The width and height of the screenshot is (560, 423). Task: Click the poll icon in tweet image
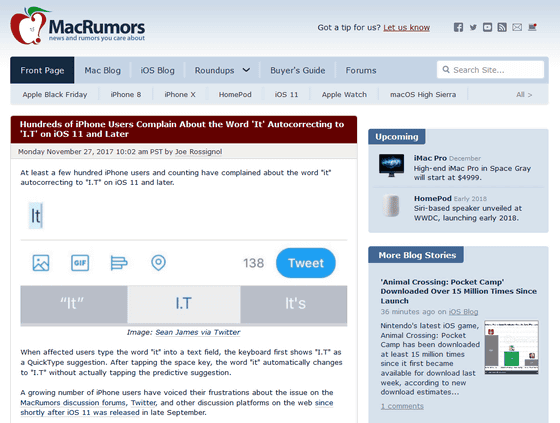click(119, 263)
